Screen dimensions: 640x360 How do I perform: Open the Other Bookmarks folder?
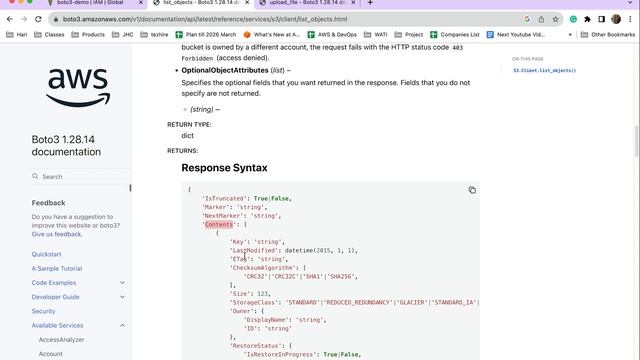(x=608, y=35)
